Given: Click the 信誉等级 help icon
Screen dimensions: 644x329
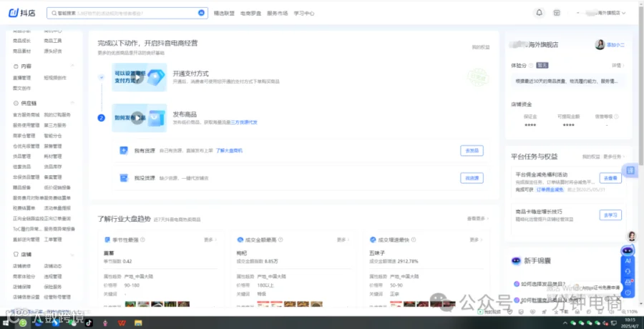Looking at the screenshot, I should (x=617, y=117).
